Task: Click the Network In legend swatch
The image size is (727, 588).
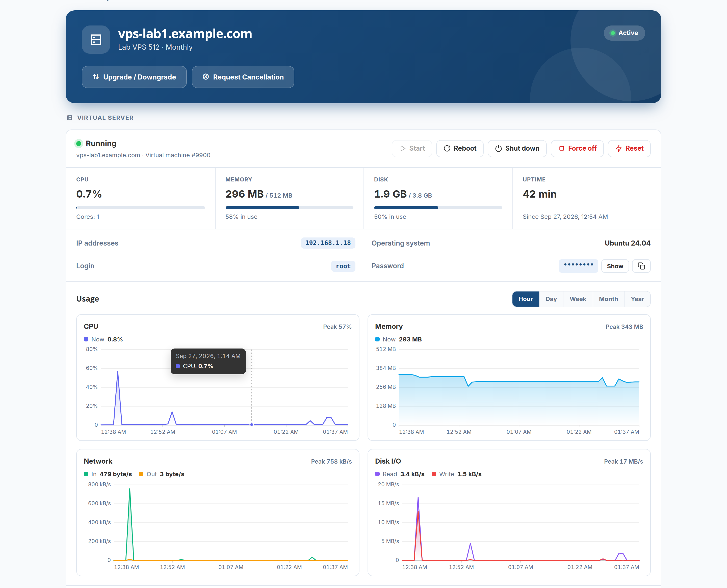Action: [x=86, y=474]
